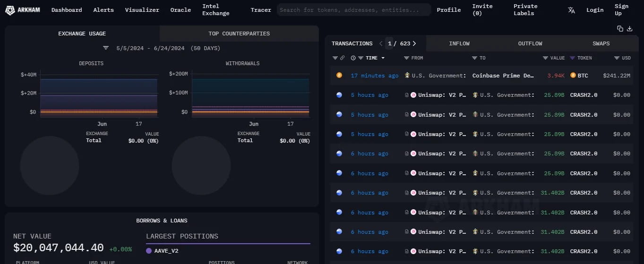Toggle TIME column sort order arrow
The height and width of the screenshot is (264, 644).
pyautogui.click(x=383, y=58)
